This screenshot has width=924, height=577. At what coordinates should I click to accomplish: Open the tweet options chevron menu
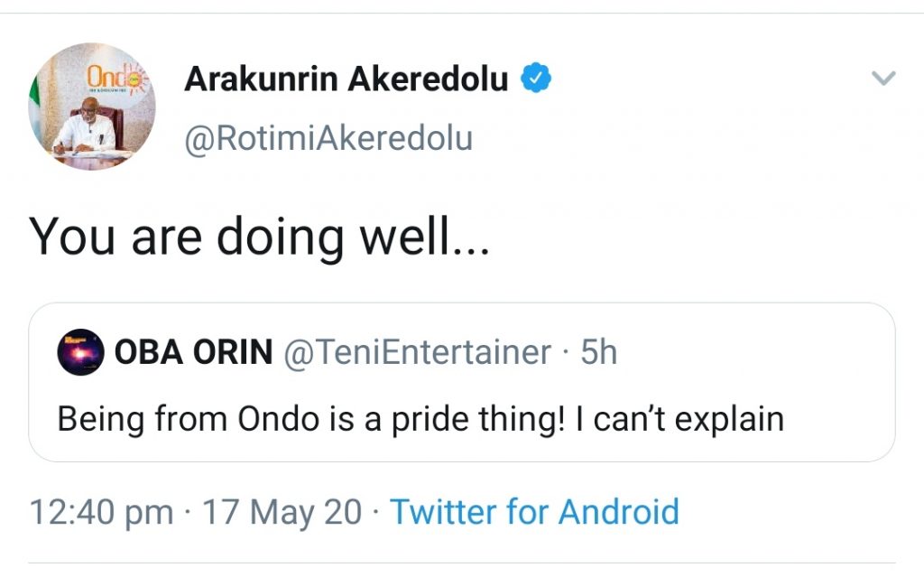(883, 79)
